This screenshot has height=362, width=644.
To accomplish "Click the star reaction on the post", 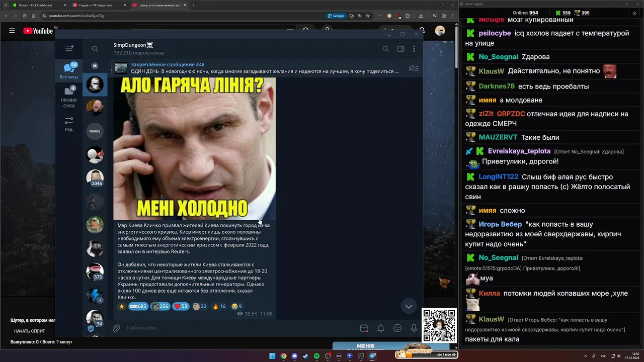I will pyautogui.click(x=121, y=306).
